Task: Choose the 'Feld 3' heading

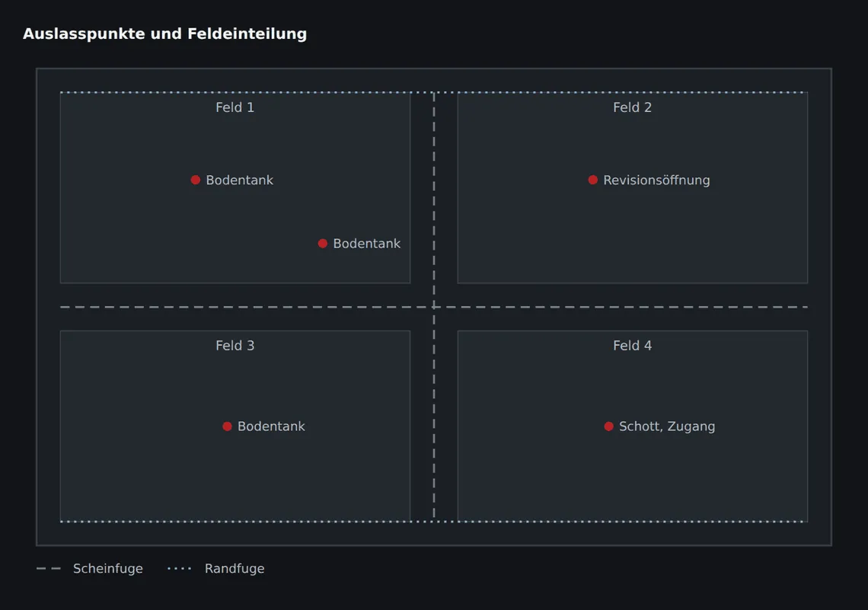Action: click(x=235, y=346)
